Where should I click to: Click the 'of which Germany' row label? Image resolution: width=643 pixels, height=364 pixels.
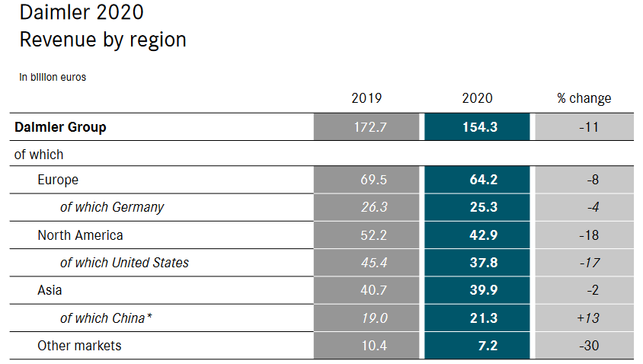[112, 207]
